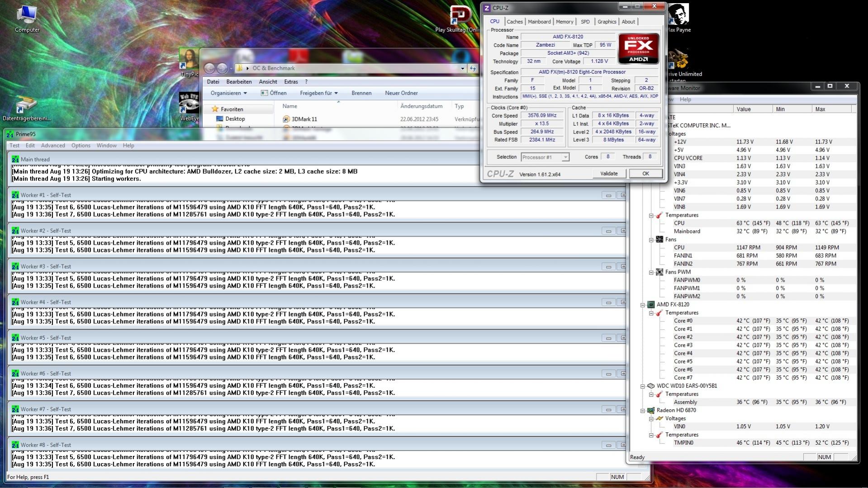Open the Window menu in Prime95
868x488 pixels.
[x=106, y=146]
